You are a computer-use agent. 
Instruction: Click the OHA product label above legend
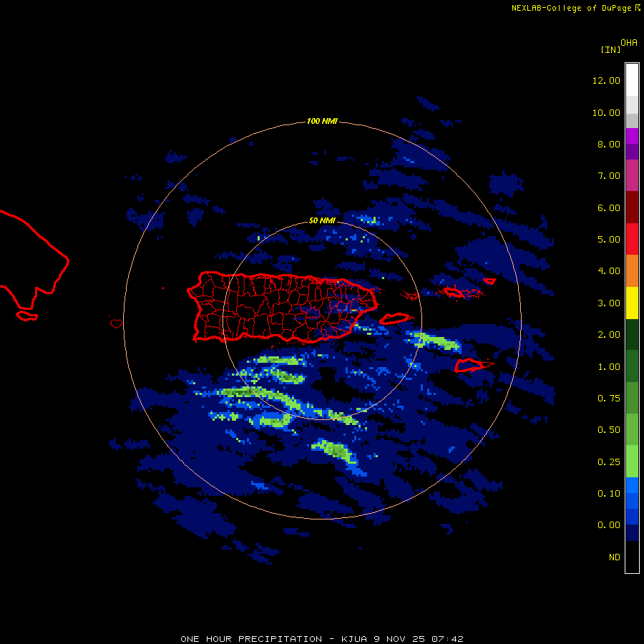629,43
